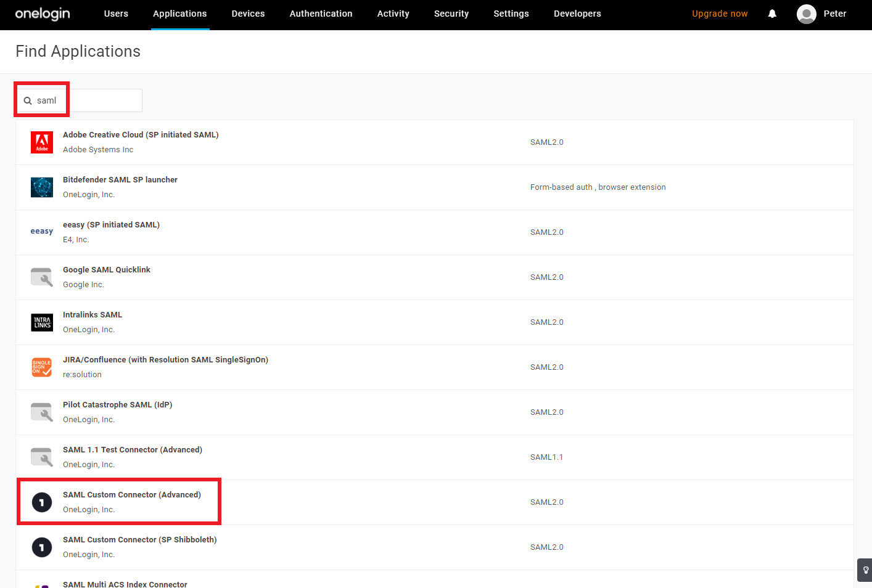Open the Users menu

[x=116, y=14]
